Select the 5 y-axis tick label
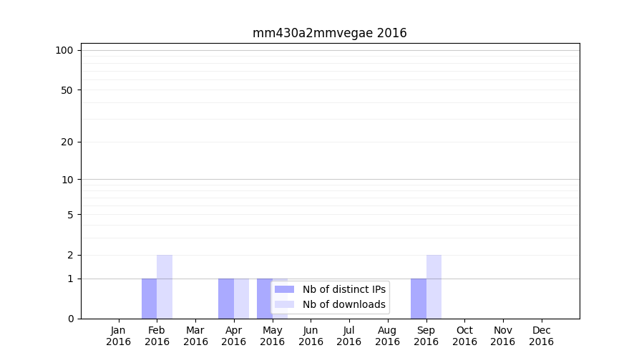The image size is (644, 358). [x=70, y=215]
